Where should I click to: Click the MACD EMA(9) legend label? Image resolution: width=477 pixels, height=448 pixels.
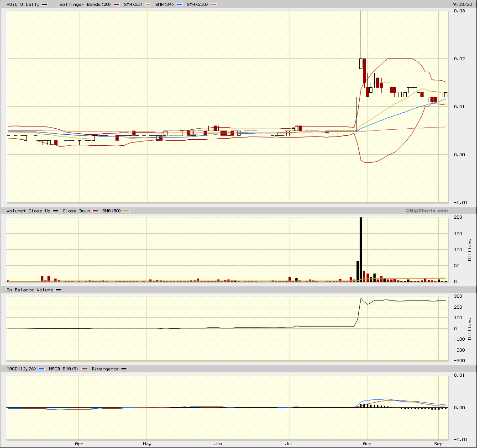click(x=63, y=369)
